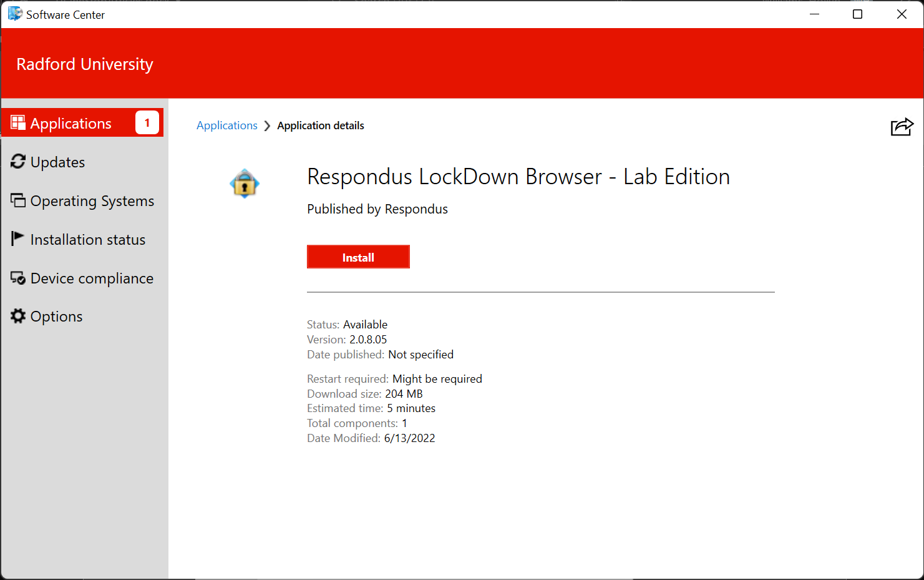Minimize the Software Center window
The image size is (924, 580).
coord(814,14)
